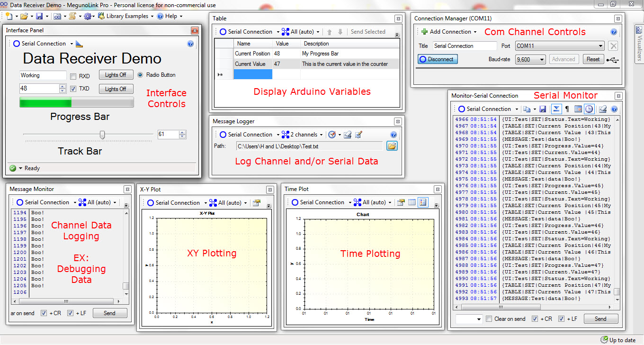Open Table's All (auto) channel dropdown
Screen dimensions: 644x345
pos(318,32)
